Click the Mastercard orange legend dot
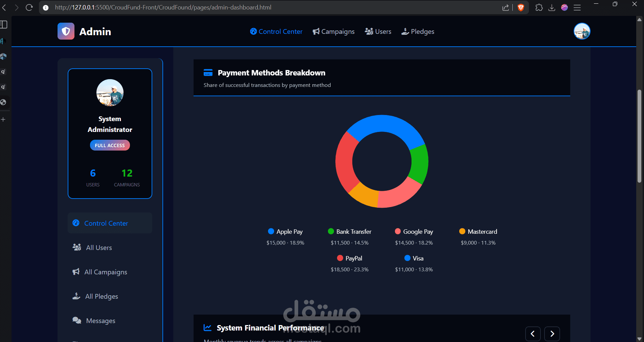Image resolution: width=644 pixels, height=342 pixels. point(462,231)
